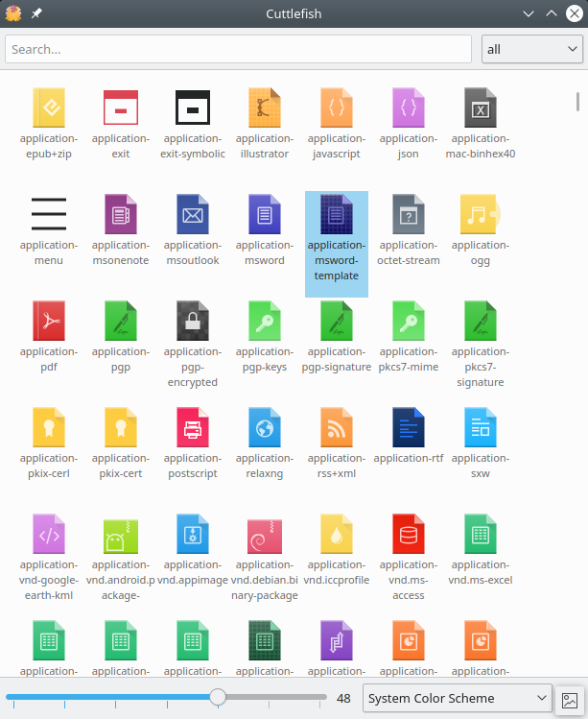
Task: Open the window menu from title bar icon
Action: pos(13,12)
